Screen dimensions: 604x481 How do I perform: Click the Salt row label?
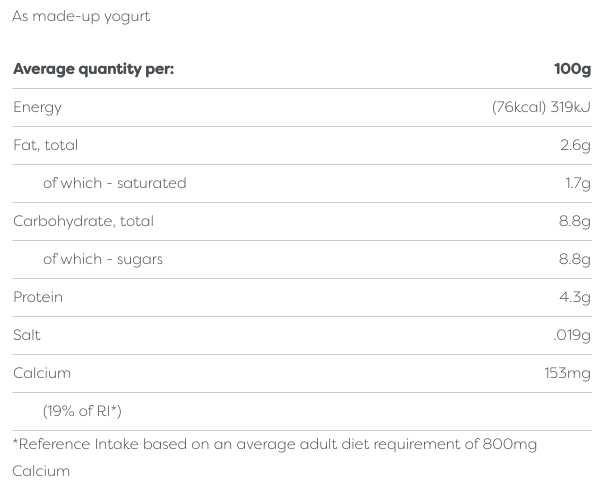(x=27, y=335)
